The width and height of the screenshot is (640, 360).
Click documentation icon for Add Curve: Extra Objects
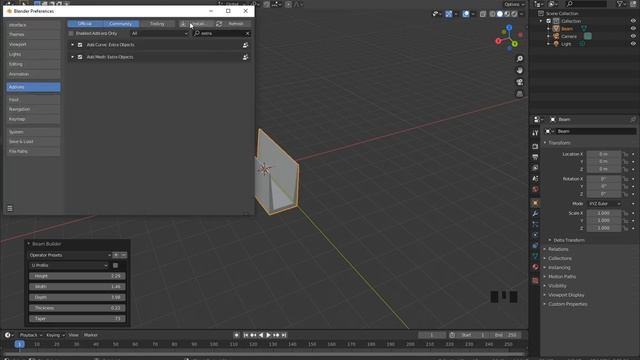[x=245, y=45]
